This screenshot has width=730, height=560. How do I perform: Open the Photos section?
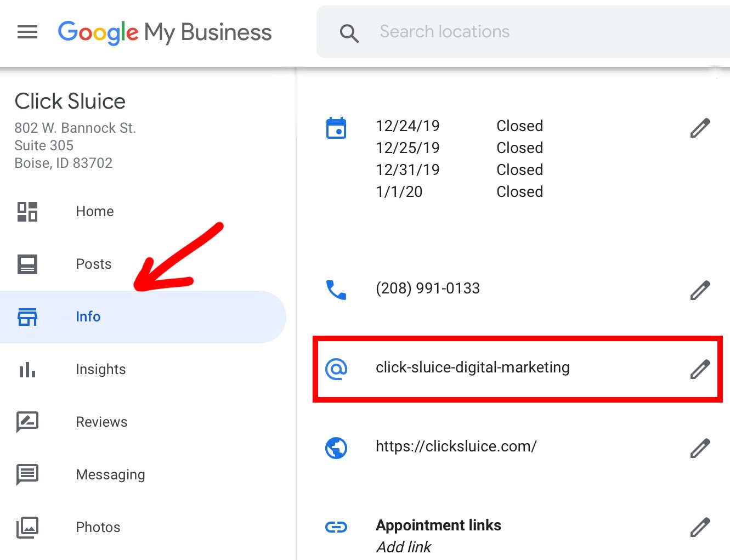pyautogui.click(x=98, y=527)
